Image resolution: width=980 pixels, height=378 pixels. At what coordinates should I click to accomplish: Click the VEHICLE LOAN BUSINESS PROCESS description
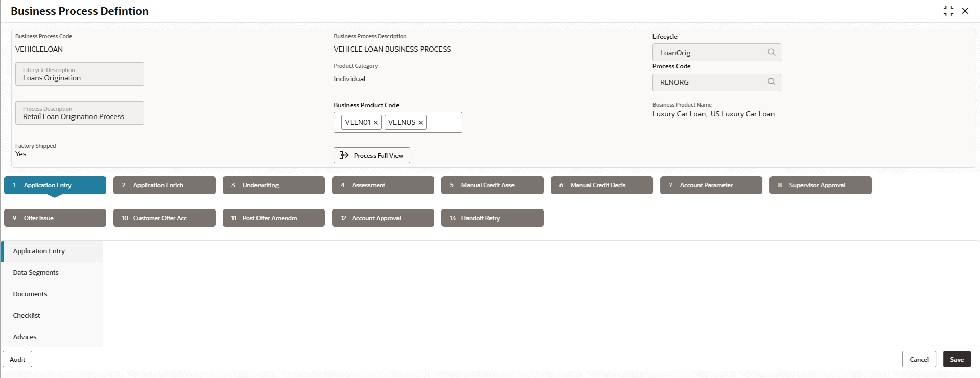click(392, 49)
